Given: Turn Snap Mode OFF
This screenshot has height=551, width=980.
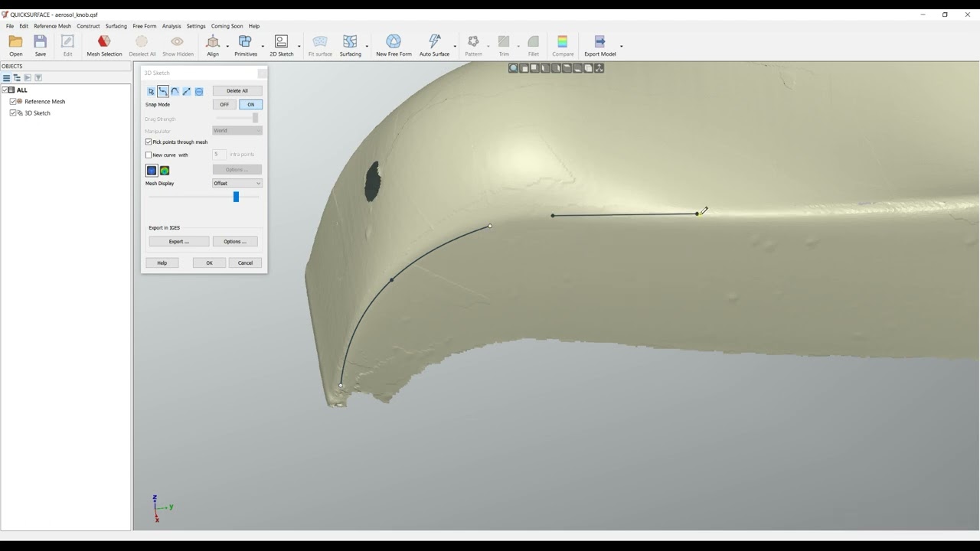Looking at the screenshot, I should point(224,105).
